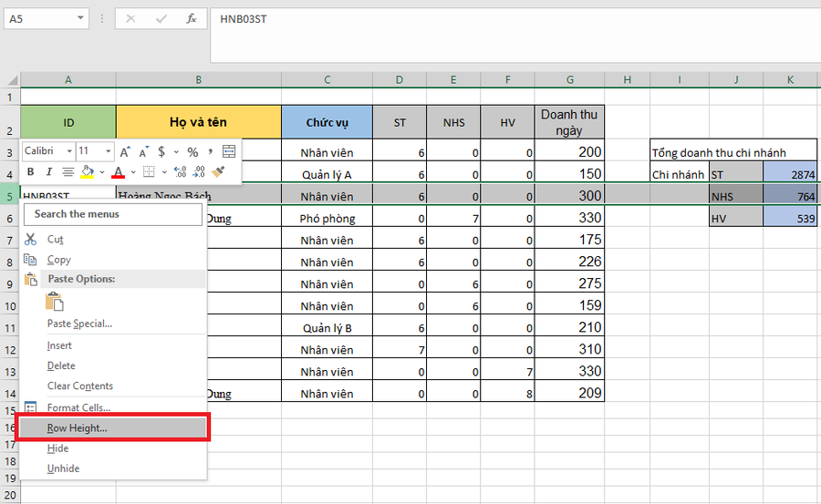
Task: Select row 10 header
Action: 10,306
